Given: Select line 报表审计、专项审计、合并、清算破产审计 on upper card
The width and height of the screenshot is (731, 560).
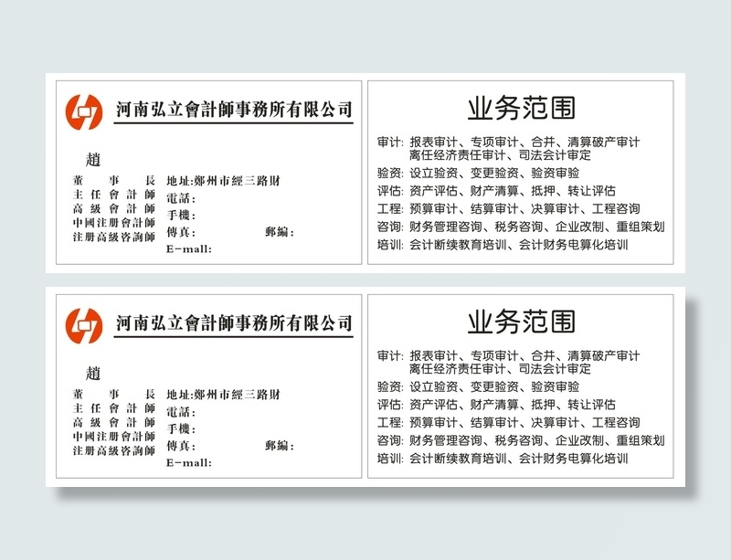Looking at the screenshot, I should pyautogui.click(x=524, y=142).
